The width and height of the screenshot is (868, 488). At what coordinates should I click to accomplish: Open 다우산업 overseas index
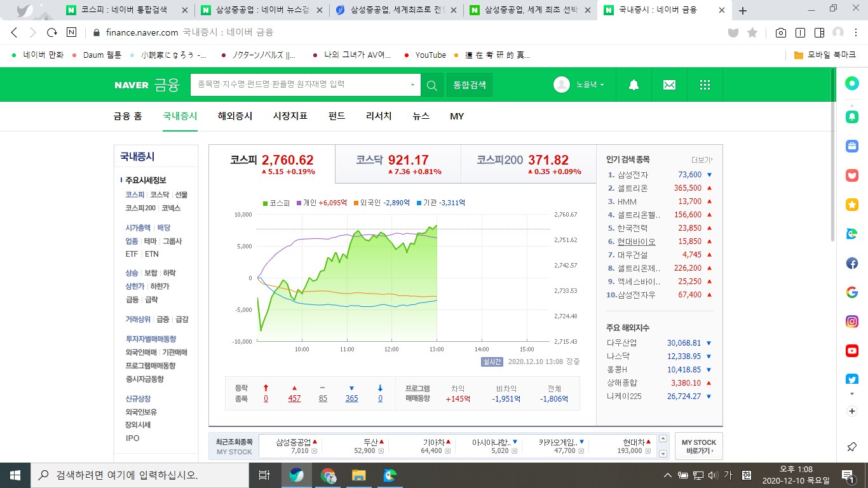[x=621, y=342]
